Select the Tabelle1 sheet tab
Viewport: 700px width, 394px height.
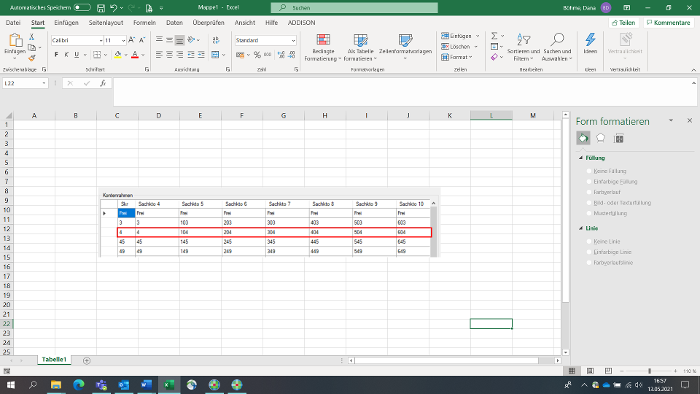pyautogui.click(x=54, y=360)
